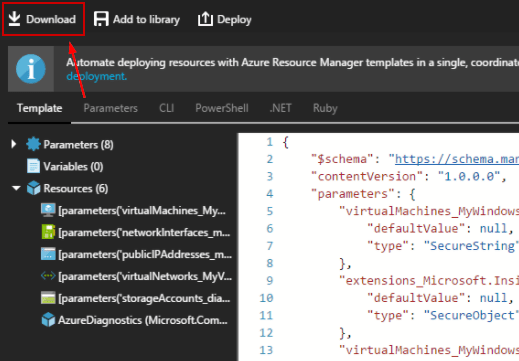
Task: Select the storageAccounts_dia resource item
Action: 135,298
